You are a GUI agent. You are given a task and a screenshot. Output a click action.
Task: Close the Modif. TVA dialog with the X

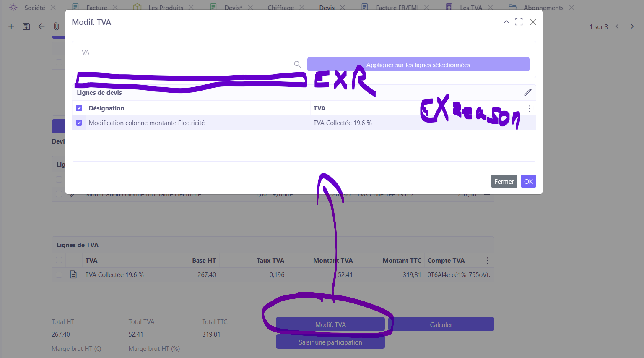pos(533,22)
